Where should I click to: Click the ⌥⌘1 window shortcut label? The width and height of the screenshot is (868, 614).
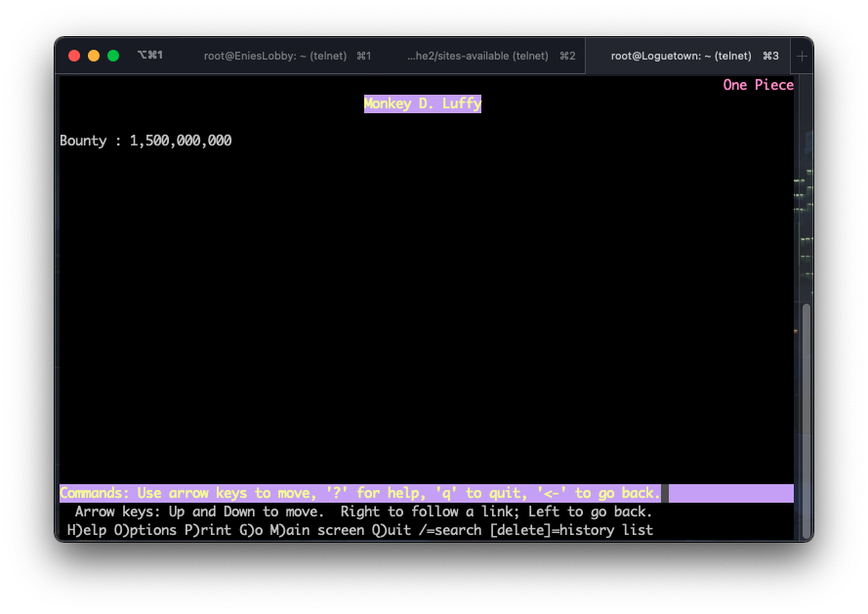click(150, 55)
